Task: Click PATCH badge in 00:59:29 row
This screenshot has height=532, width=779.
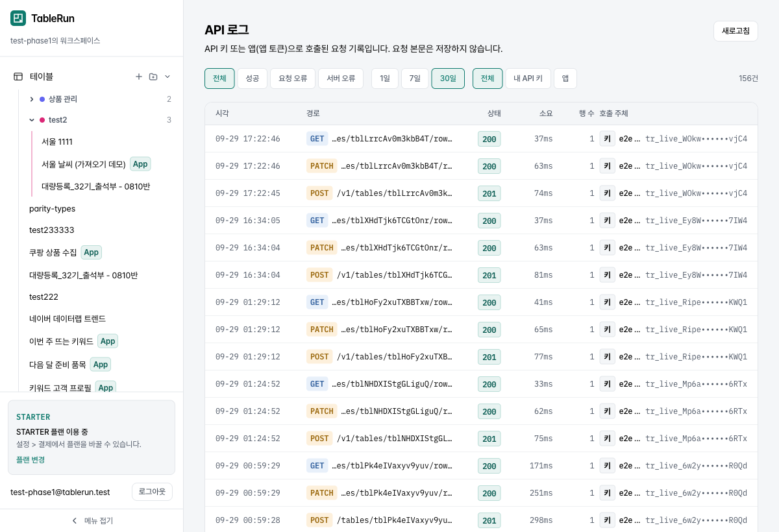Action: (x=322, y=493)
